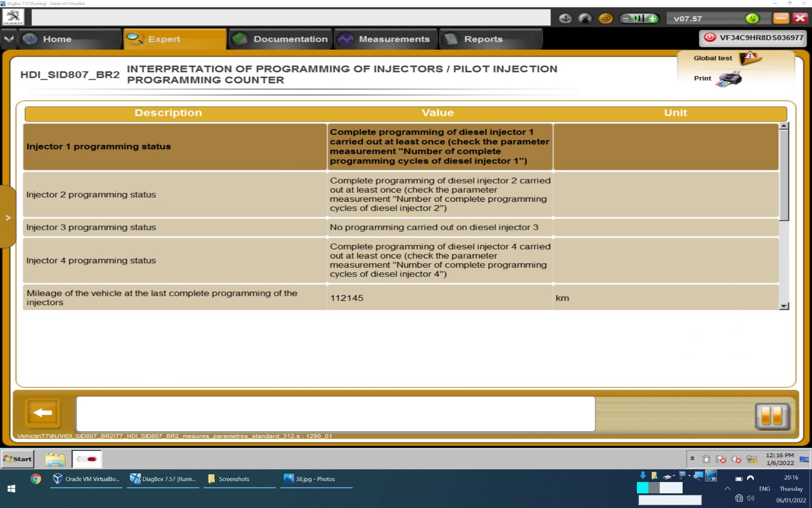Open the Windows host Start menu

(11, 489)
